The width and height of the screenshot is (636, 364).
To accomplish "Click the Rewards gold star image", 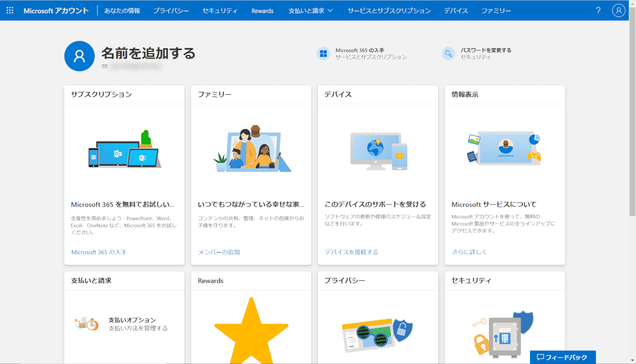I will click(251, 330).
